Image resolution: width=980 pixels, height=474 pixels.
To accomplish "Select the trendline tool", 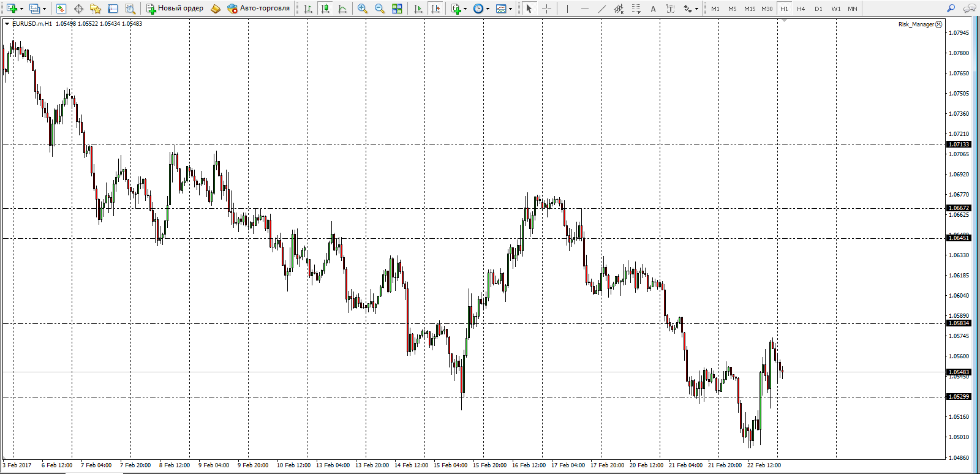I will tap(601, 9).
